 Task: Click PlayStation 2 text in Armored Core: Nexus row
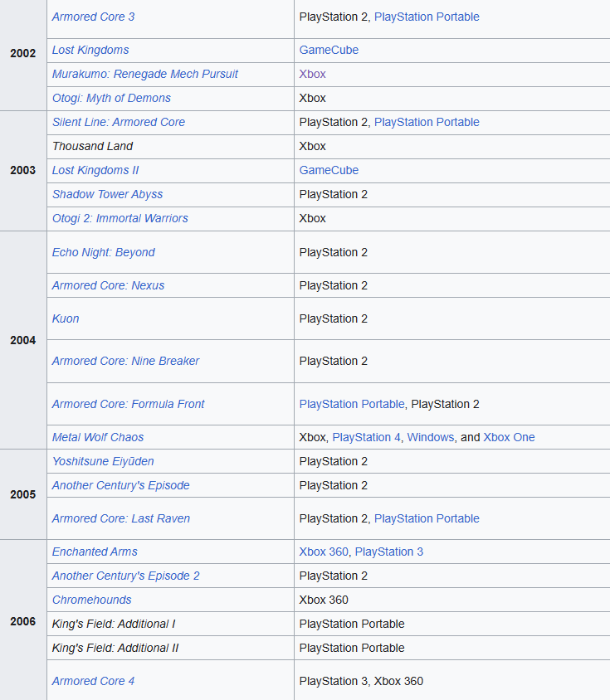coord(334,285)
